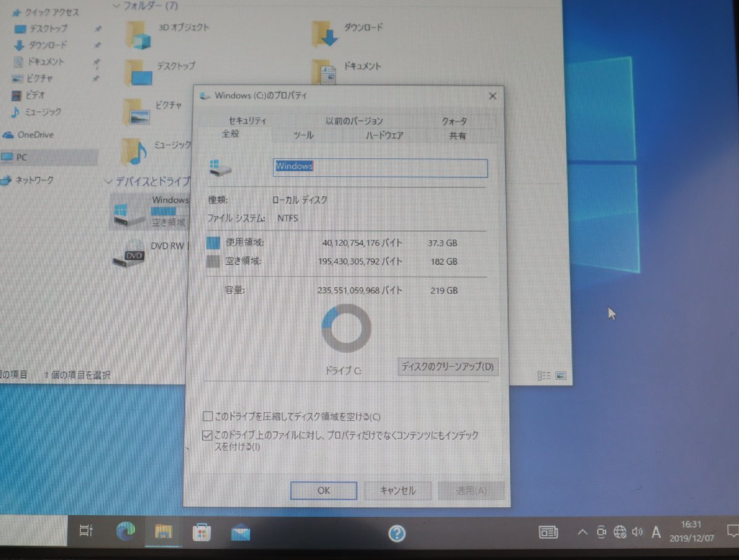Screen dimensions: 739x560
Task: Open Microsoft Store from taskbar
Action: (201, 532)
